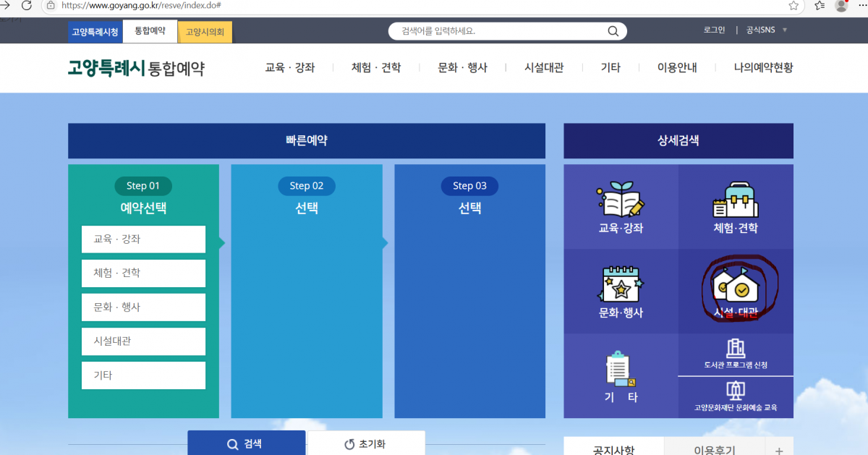Open the 도서관 프로그램 신청 building icon

736,348
